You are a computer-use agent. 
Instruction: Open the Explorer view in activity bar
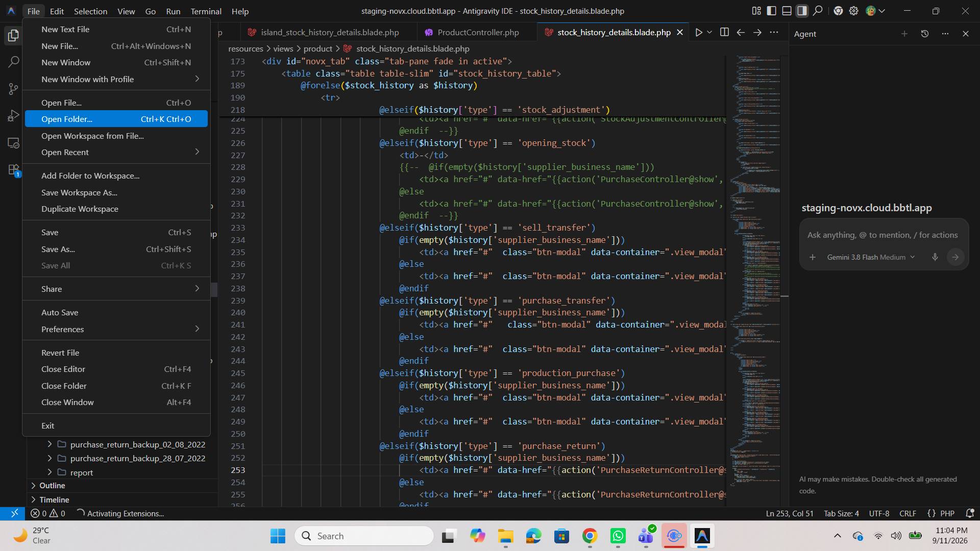click(x=14, y=35)
